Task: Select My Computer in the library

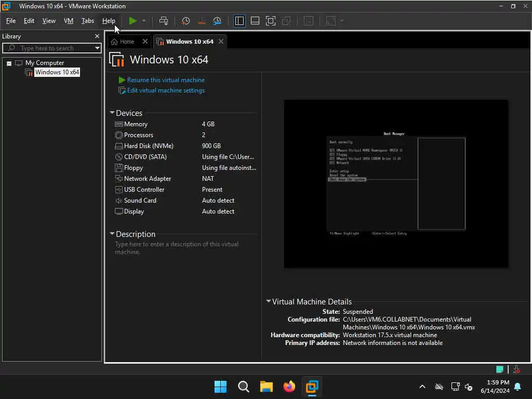Action: coord(45,63)
